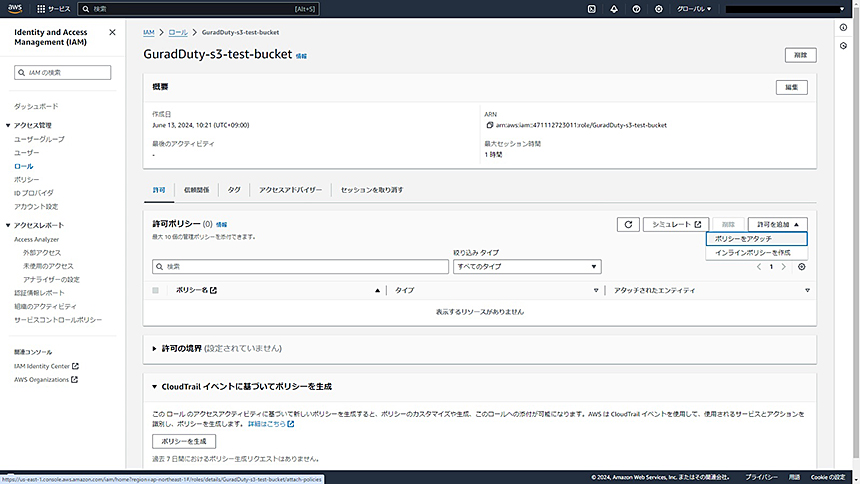Open the info panel icon on right edge
The width and height of the screenshot is (860, 484).
click(x=844, y=27)
